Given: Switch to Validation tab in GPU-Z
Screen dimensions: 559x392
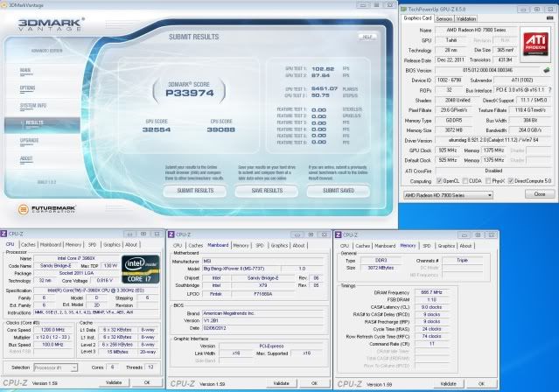Looking at the screenshot, I should 466,19.
